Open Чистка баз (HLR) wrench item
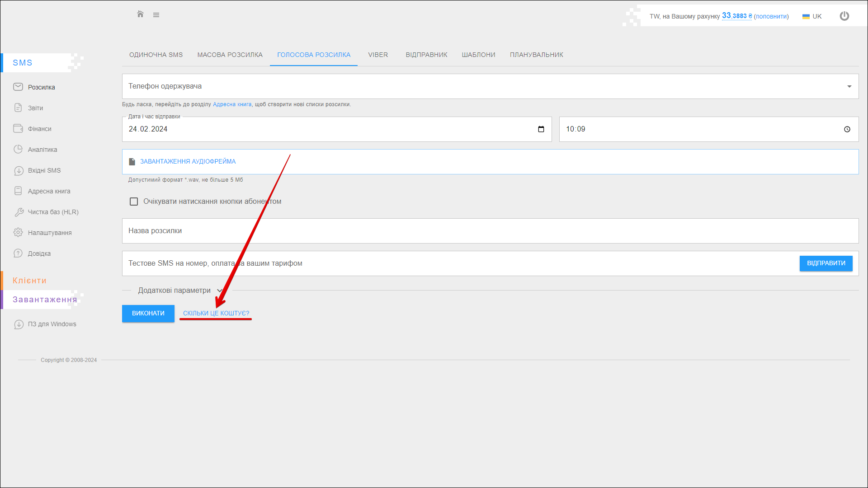Image resolution: width=868 pixels, height=488 pixels. [53, 212]
